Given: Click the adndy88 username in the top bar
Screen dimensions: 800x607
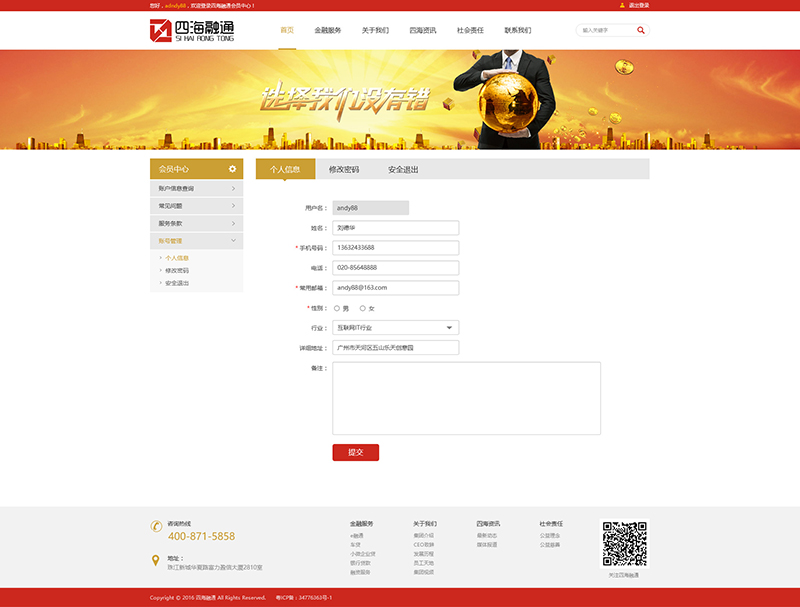Looking at the screenshot, I should [175, 6].
